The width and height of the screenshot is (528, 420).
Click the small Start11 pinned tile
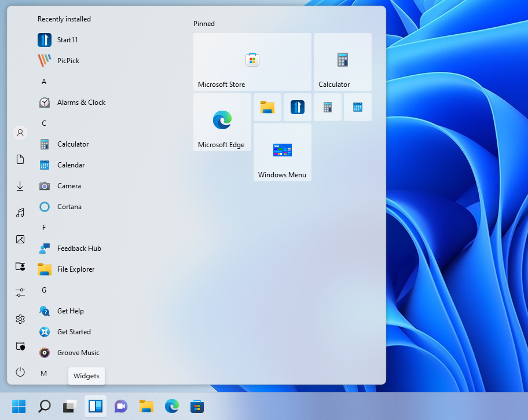[x=298, y=107]
